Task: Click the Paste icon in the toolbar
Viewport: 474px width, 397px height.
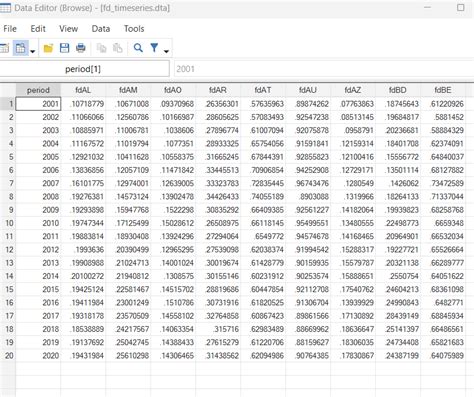Action: pyautogui.click(x=117, y=48)
